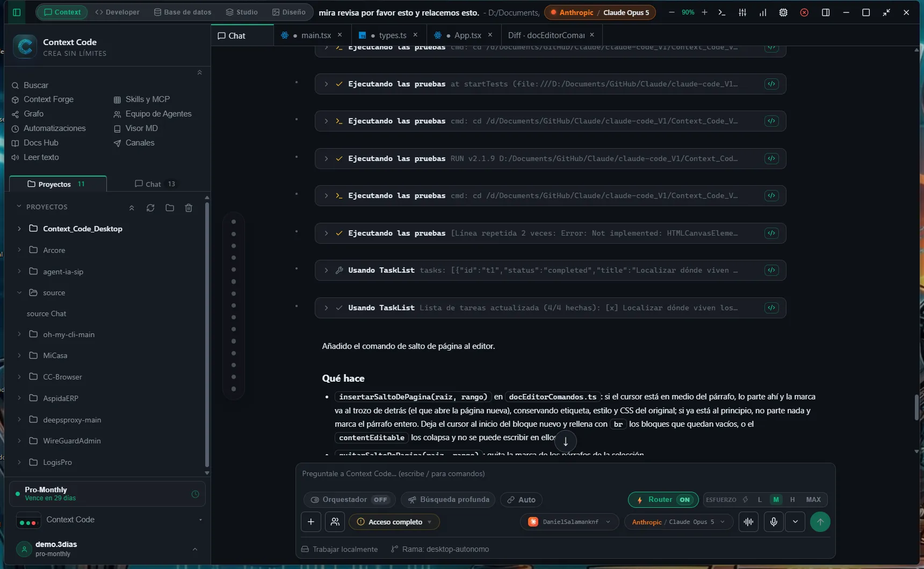Image resolution: width=924 pixels, height=569 pixels.
Task: Zoom out with the minus icon beside 90%
Action: click(672, 12)
